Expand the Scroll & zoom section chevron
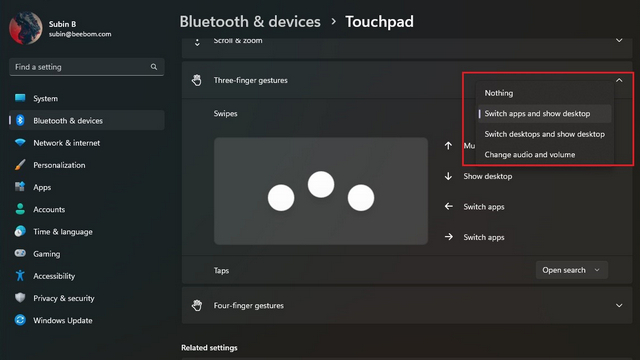 point(619,40)
